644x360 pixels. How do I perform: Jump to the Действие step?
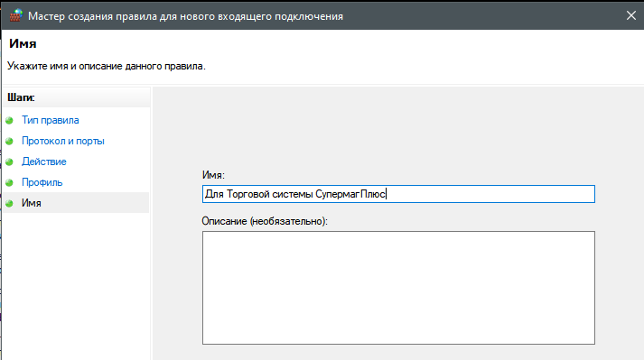[x=44, y=162]
